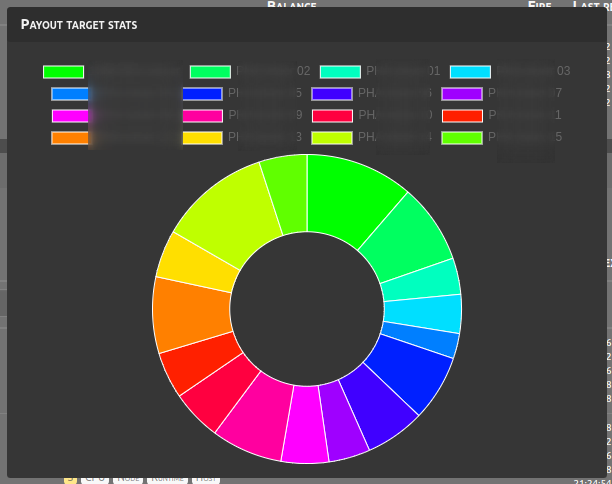
Task: Select the chartreuse legend swatch ending 5
Action: pyautogui.click(x=462, y=138)
